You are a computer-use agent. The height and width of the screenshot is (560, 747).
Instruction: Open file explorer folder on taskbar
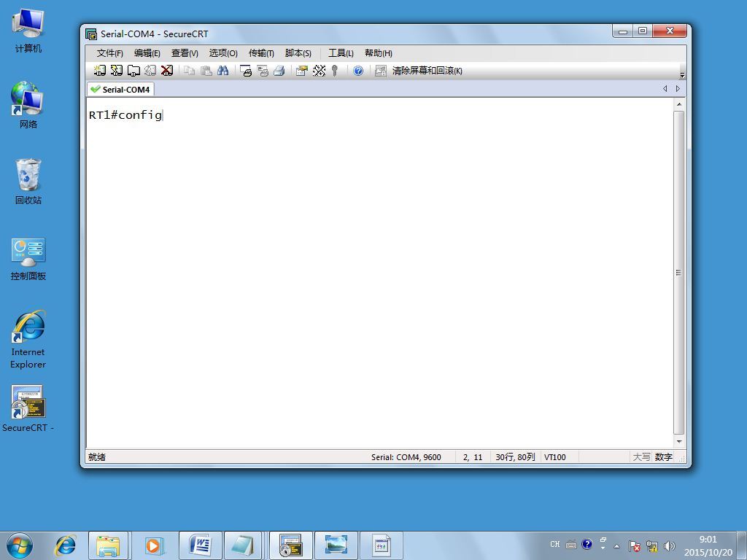pyautogui.click(x=108, y=545)
